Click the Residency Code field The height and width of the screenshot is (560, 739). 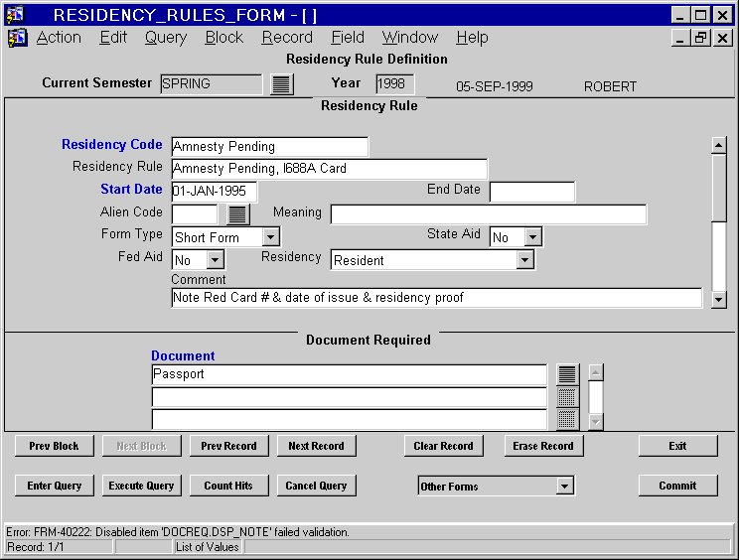pos(269,147)
